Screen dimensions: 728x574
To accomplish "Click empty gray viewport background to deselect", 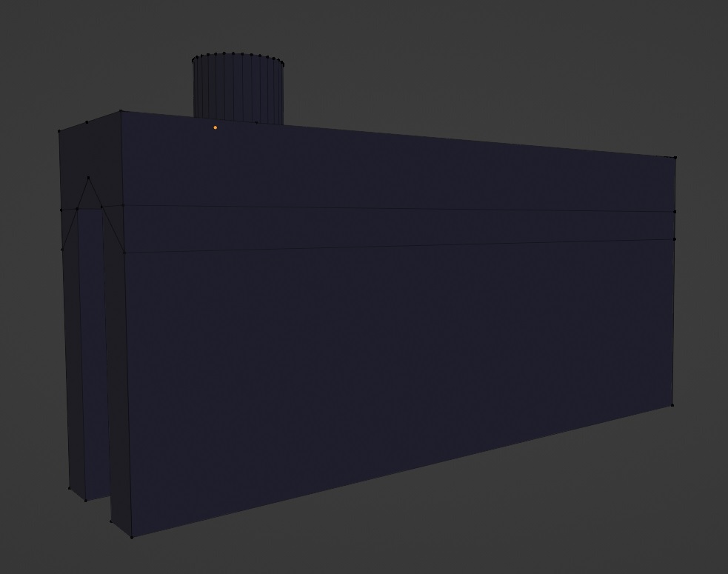I will (464, 56).
